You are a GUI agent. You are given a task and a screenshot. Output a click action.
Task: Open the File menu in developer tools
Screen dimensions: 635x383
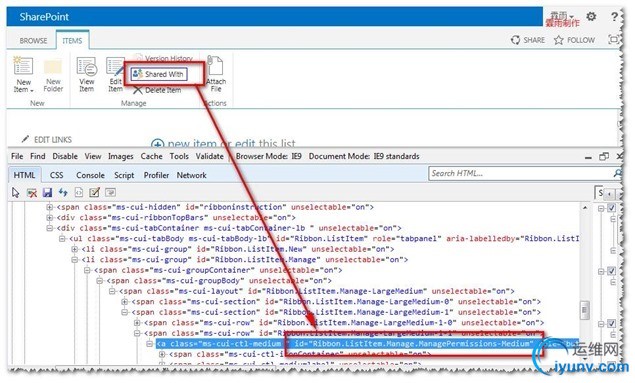click(x=17, y=156)
